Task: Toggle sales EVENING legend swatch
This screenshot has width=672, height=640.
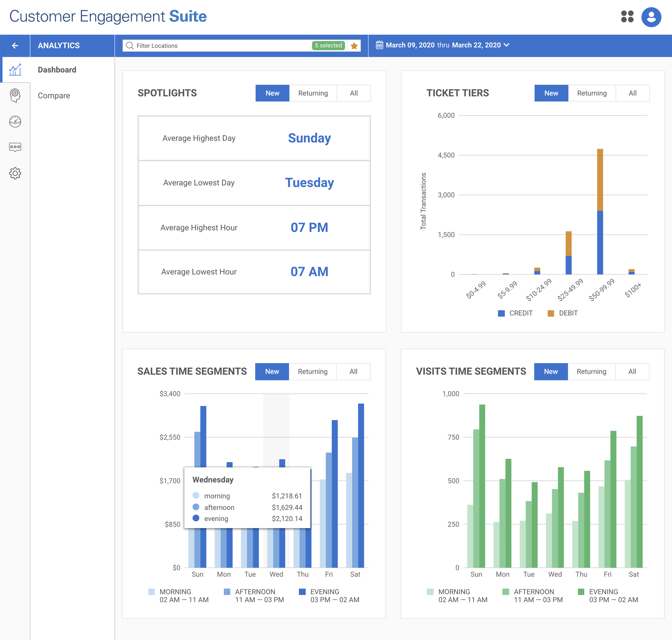Action: 302,592
